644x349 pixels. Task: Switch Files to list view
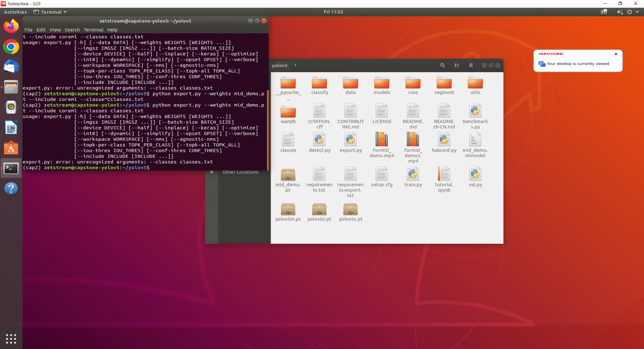pos(457,65)
